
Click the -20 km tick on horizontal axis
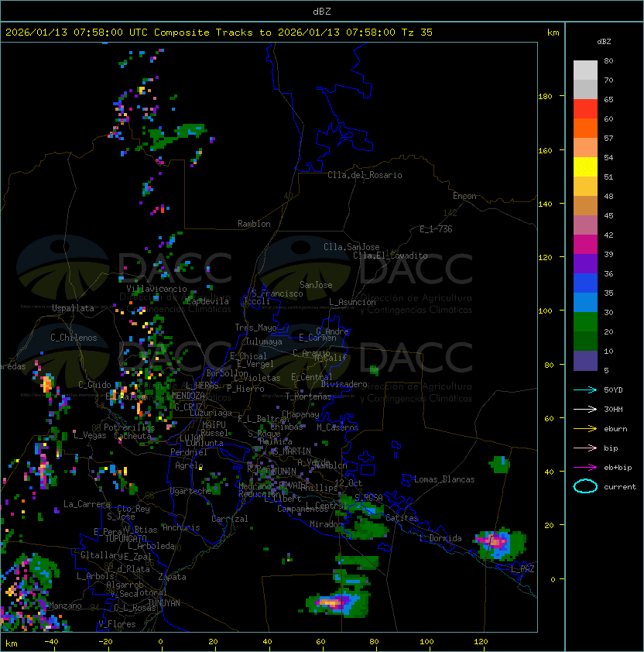tap(105, 642)
